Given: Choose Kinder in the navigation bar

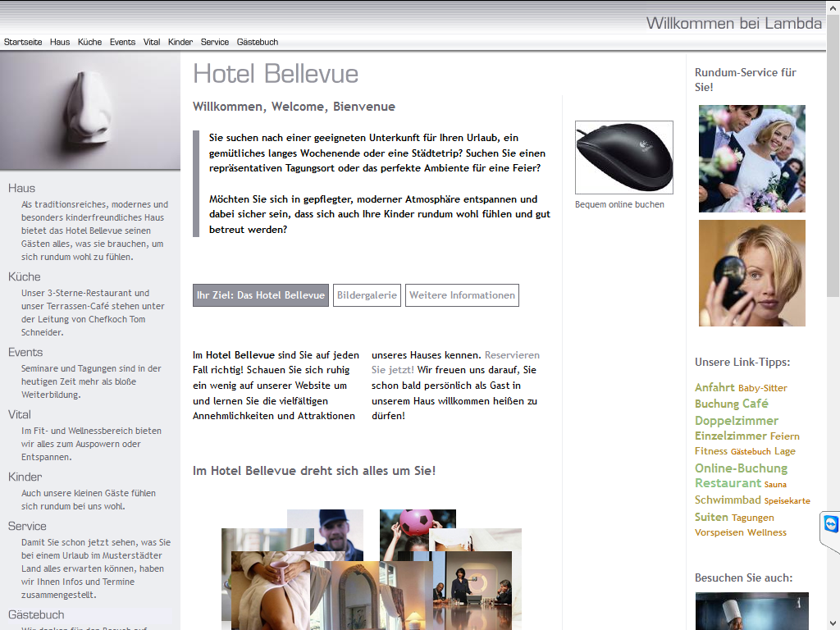Looking at the screenshot, I should click(180, 42).
